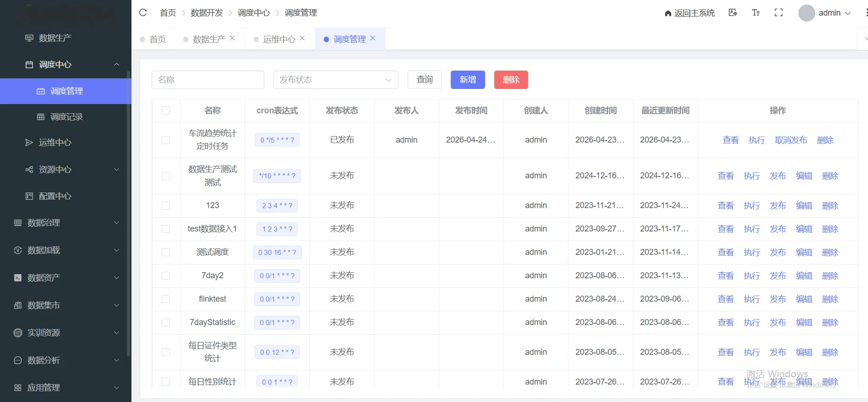The image size is (868, 402).
Task: Click 执行 in the flinktest row
Action: coord(752,299)
